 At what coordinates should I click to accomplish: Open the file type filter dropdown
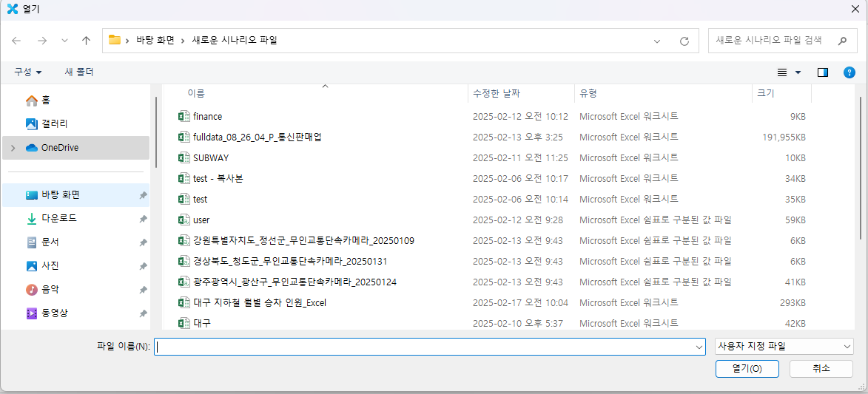(x=784, y=346)
